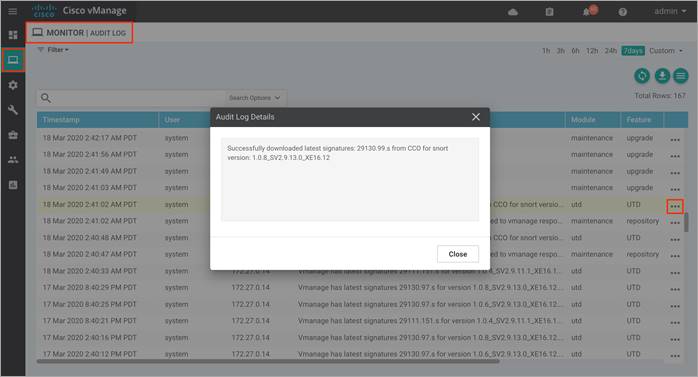Select the 24h time range
The image size is (698, 377).
611,51
